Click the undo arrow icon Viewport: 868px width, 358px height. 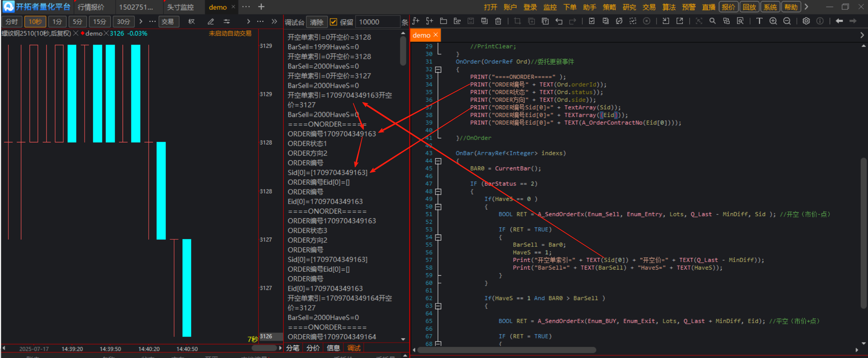[x=559, y=21]
